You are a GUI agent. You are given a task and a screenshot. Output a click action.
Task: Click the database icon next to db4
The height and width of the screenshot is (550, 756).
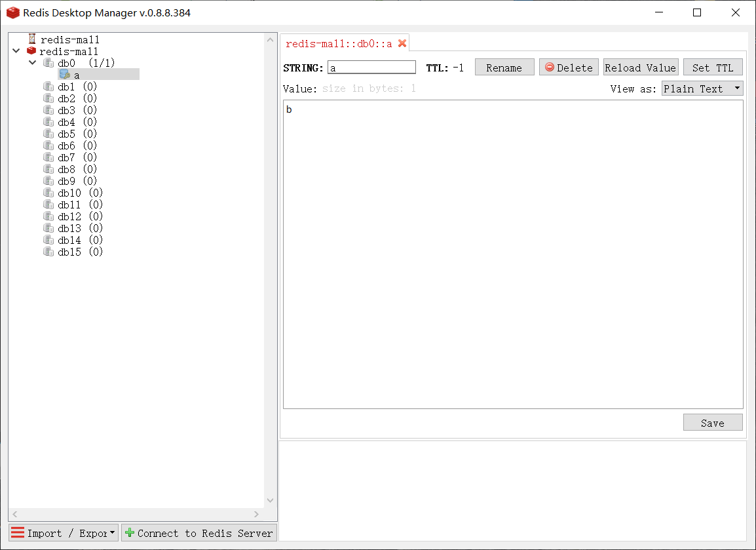click(48, 121)
